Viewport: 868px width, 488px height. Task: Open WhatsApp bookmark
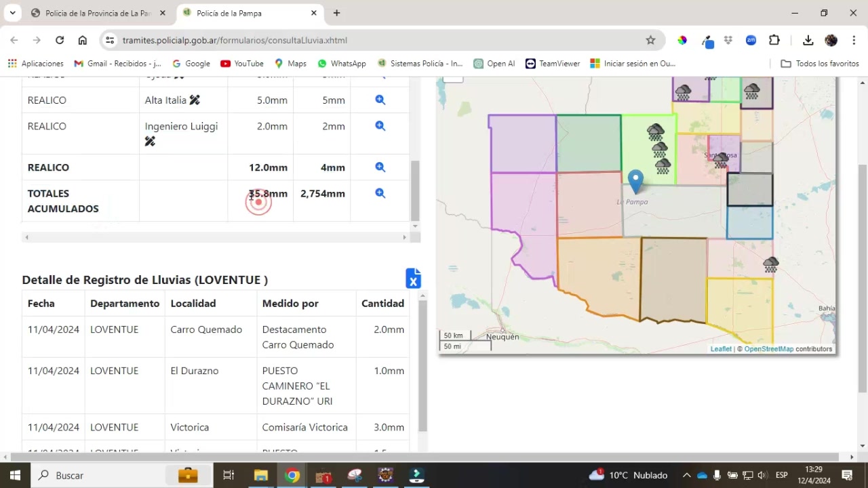342,63
